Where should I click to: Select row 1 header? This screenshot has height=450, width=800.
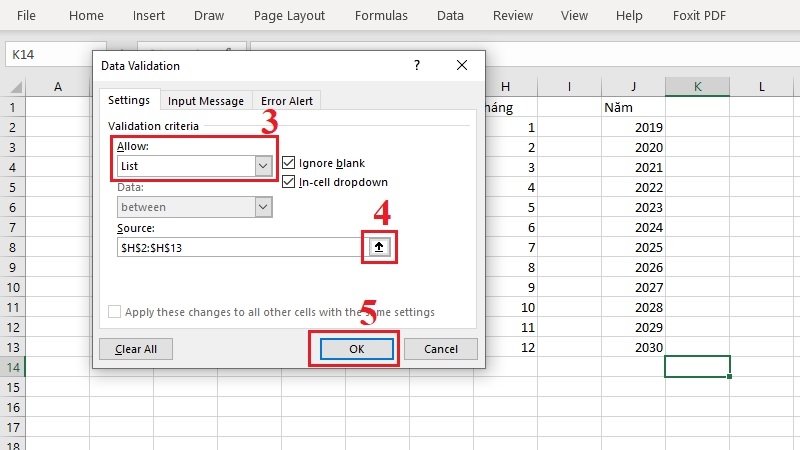[x=13, y=108]
